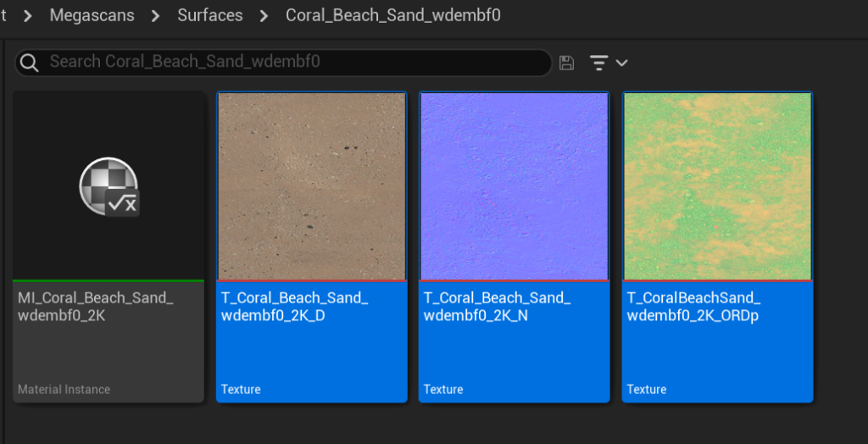Click Coral_Beach_Sand_wdembf0 breadcrumb folder

pos(392,15)
